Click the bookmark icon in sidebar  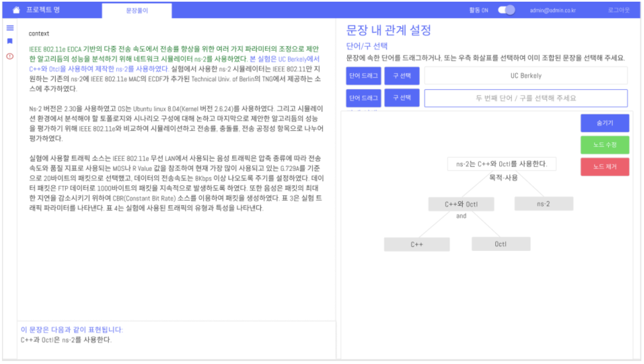click(10, 41)
